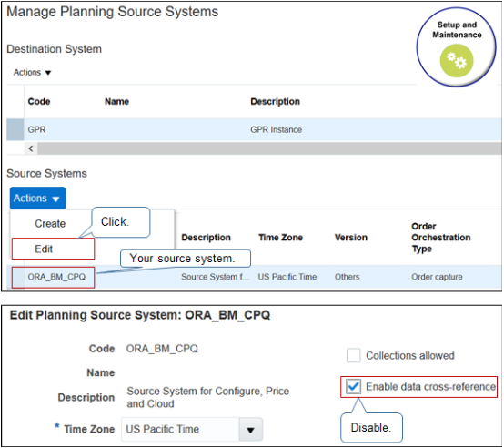Click the US Pacific Time field
Viewport: 504px width, 448px height.
[x=180, y=430]
